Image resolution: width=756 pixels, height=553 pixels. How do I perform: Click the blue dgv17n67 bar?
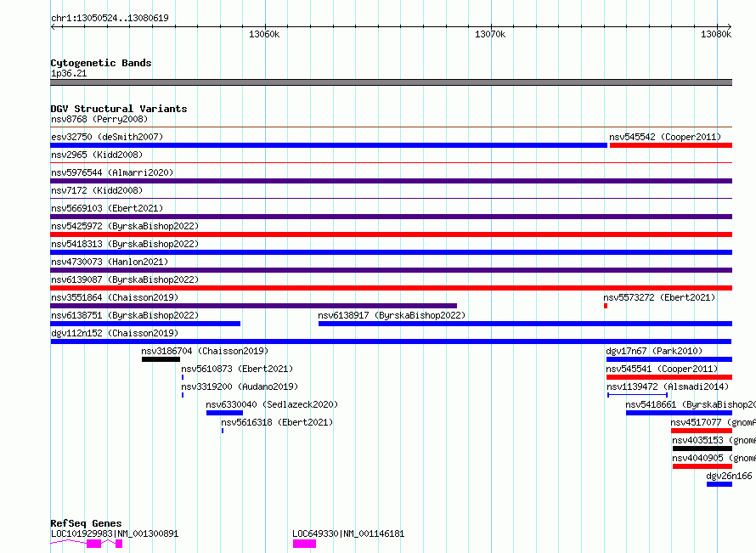click(x=669, y=359)
